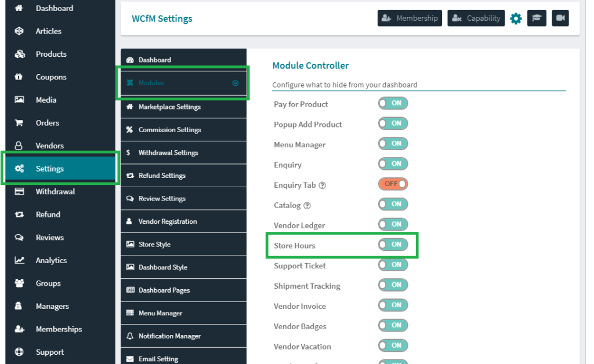Viewport: 594px width, 364px height.
Task: Click the Media image icon
Action: tap(19, 100)
